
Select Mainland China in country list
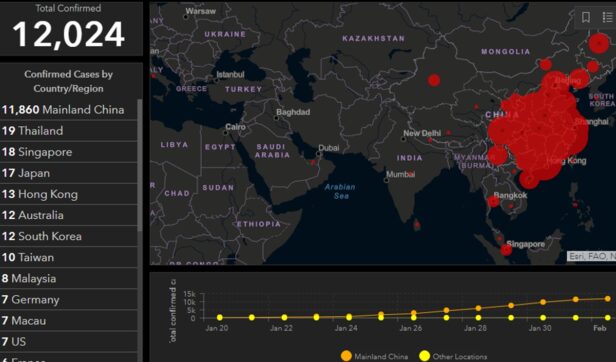pyautogui.click(x=68, y=110)
